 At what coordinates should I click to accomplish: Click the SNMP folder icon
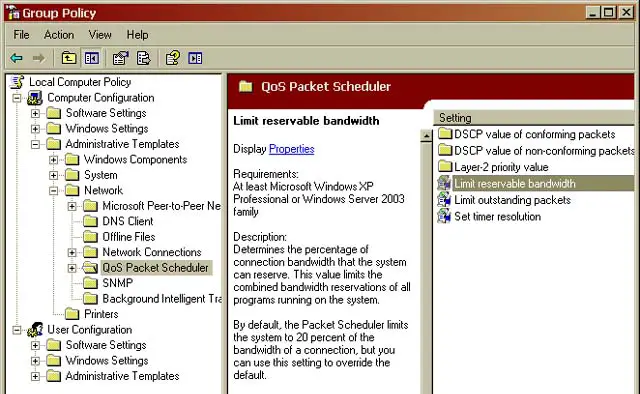[x=90, y=283]
